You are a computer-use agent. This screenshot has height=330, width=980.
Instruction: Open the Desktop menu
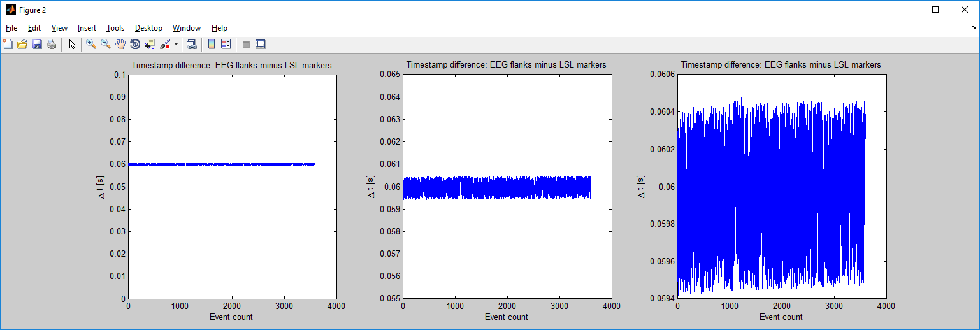(148, 28)
